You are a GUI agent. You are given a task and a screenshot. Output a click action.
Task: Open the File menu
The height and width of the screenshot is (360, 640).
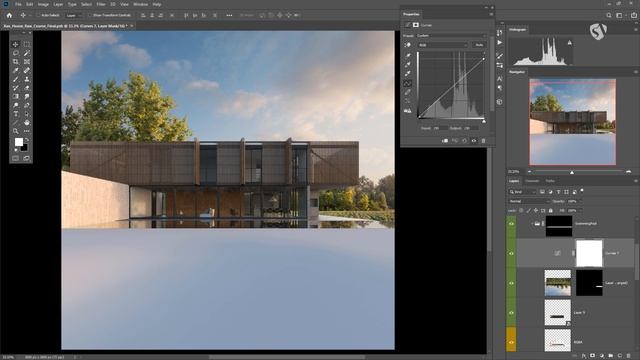coord(18,4)
